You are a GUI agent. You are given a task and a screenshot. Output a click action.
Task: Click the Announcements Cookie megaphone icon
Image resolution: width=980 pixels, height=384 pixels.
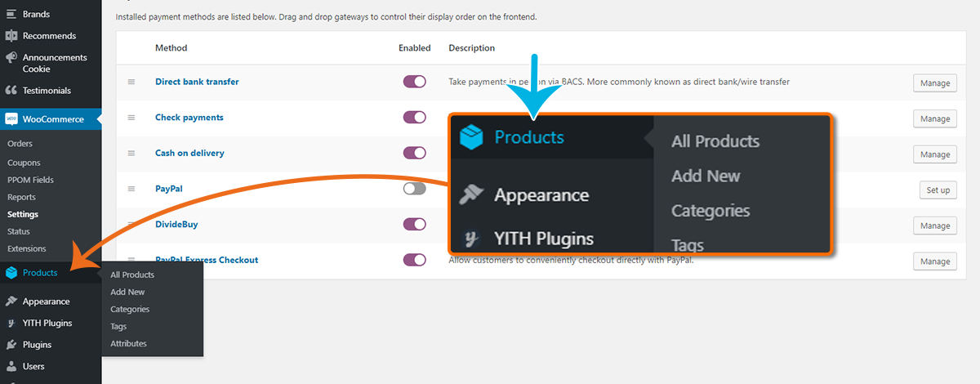[11, 58]
